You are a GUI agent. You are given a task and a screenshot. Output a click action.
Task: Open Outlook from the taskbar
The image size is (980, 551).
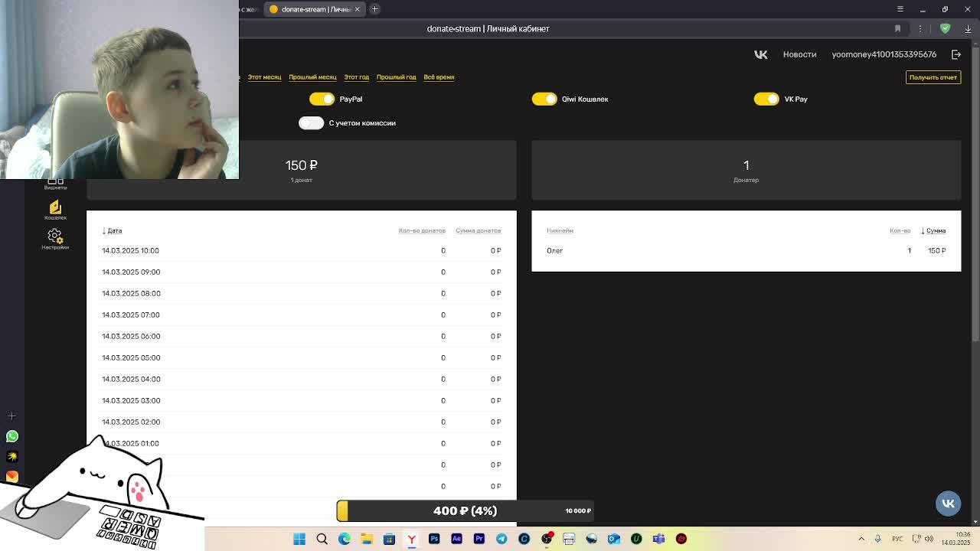pos(613,539)
